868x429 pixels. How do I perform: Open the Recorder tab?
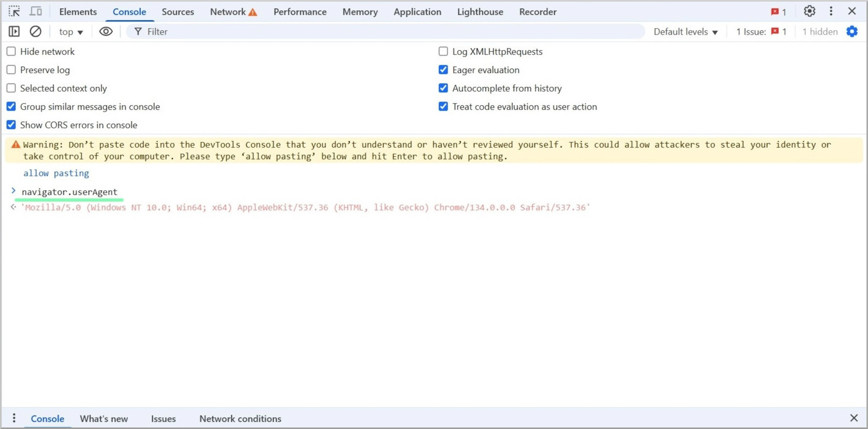tap(538, 12)
